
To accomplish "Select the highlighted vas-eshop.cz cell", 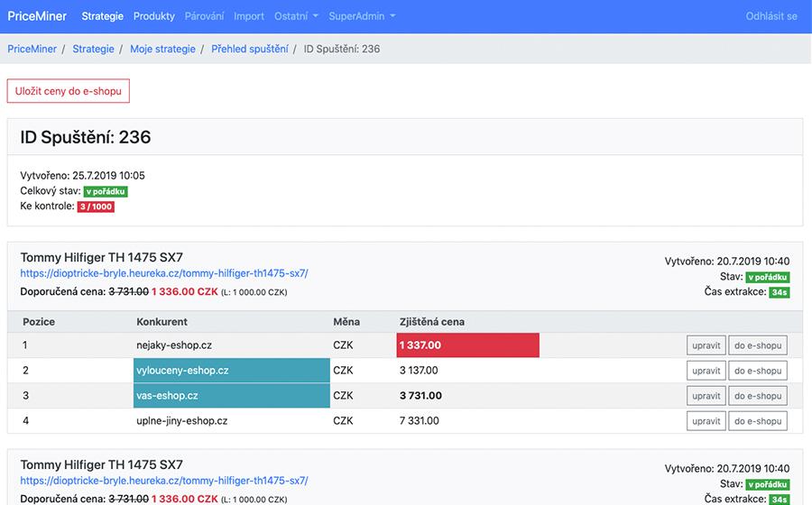I will [232, 395].
